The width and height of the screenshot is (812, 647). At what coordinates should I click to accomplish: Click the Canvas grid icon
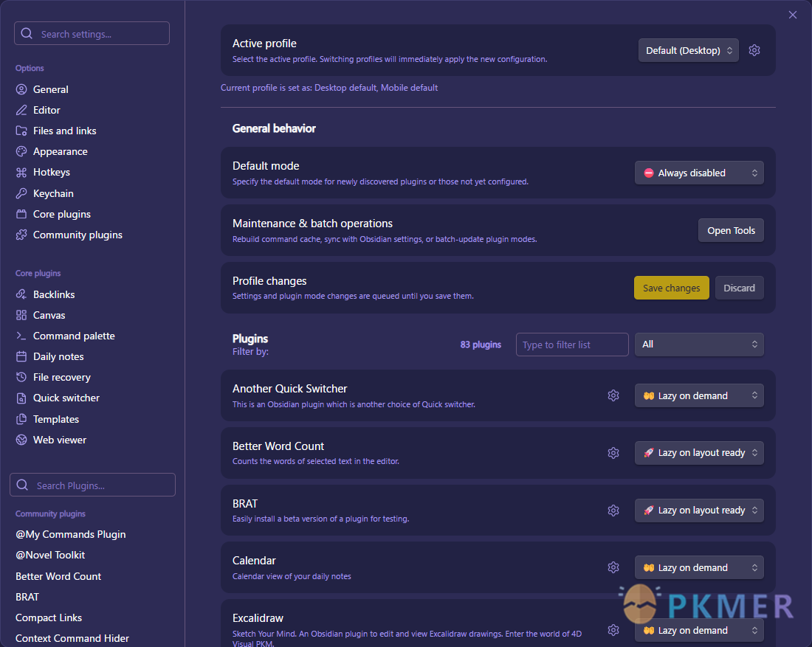pyautogui.click(x=21, y=315)
